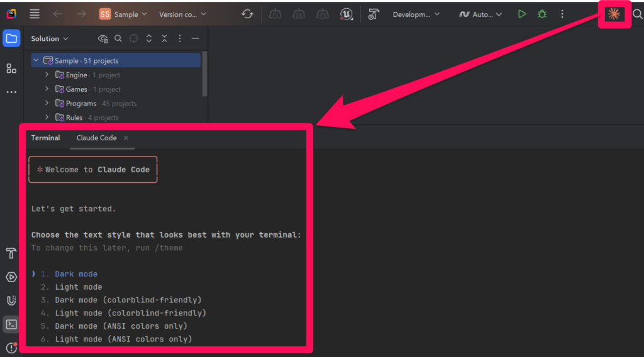644x357 pixels.
Task: Close the Claude Code tab
Action: pos(126,138)
